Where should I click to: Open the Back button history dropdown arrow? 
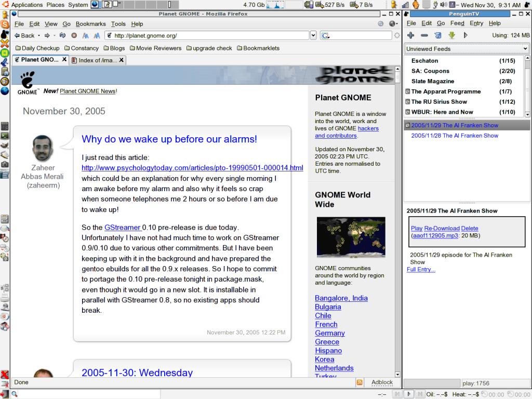pyautogui.click(x=38, y=36)
